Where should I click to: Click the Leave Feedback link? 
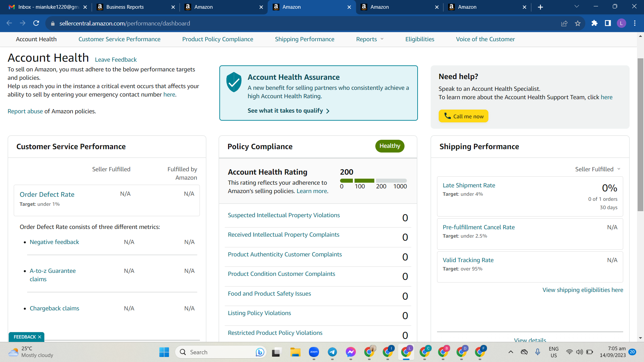click(x=116, y=60)
